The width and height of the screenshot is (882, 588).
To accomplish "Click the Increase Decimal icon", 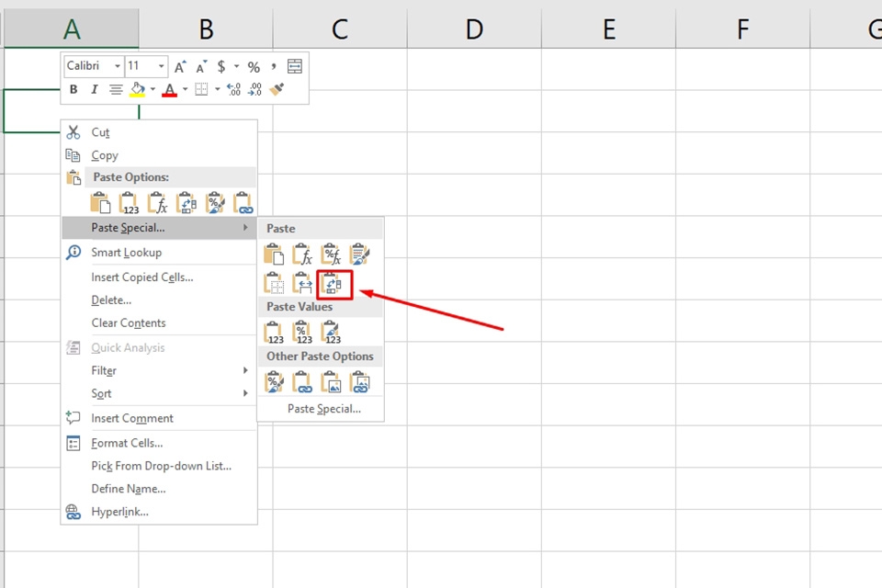I will [233, 89].
